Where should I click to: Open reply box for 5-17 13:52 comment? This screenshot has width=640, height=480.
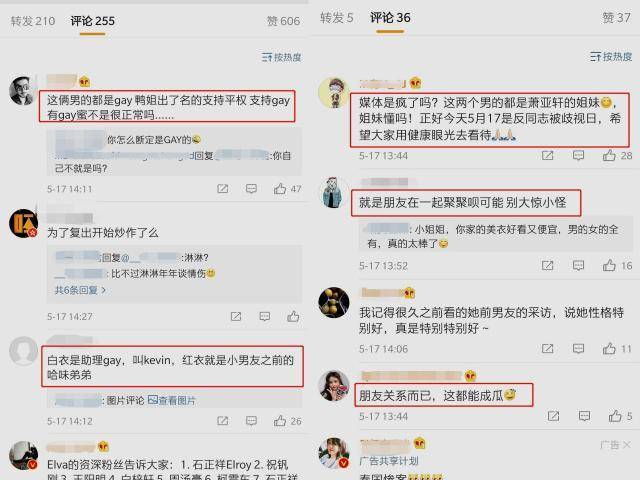(x=578, y=266)
